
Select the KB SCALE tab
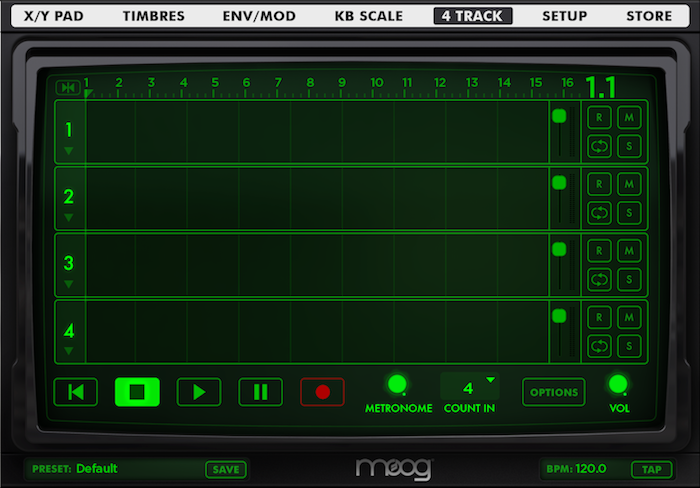[369, 16]
